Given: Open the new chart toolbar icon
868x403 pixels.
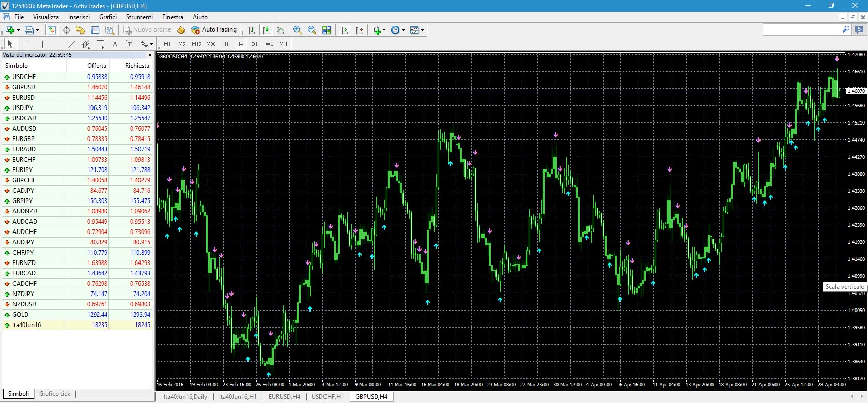Looking at the screenshot, I should (x=9, y=30).
